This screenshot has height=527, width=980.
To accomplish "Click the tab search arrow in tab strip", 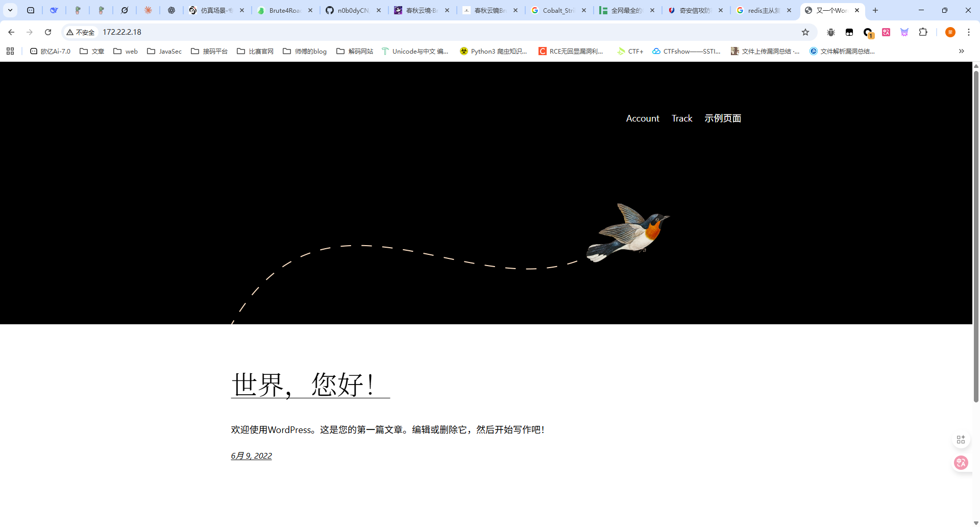I will coord(10,10).
